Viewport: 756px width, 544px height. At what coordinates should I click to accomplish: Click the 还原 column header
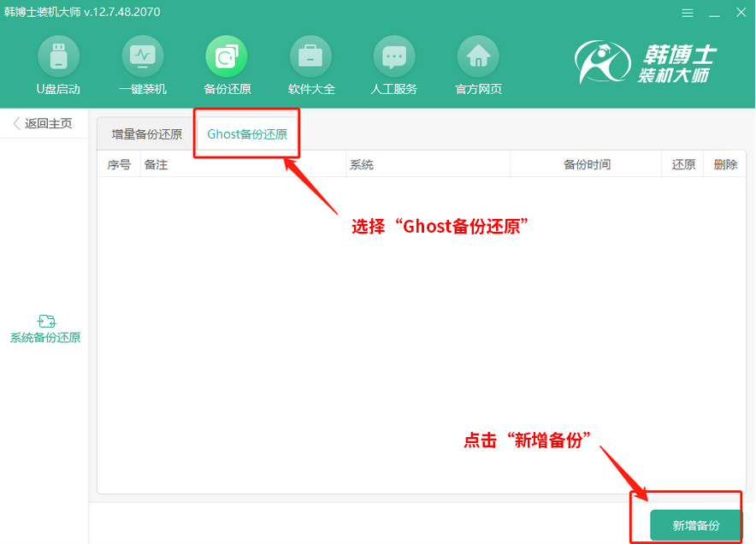682,164
